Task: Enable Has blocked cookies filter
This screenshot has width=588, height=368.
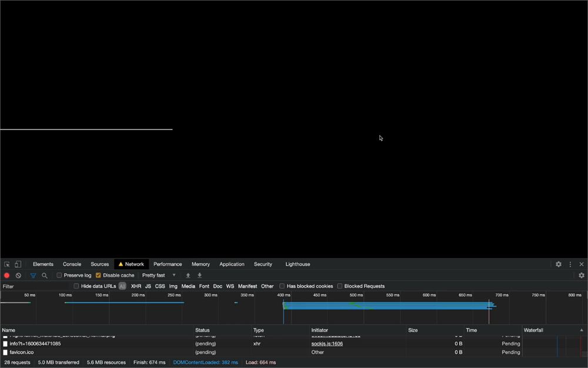Action: click(282, 286)
